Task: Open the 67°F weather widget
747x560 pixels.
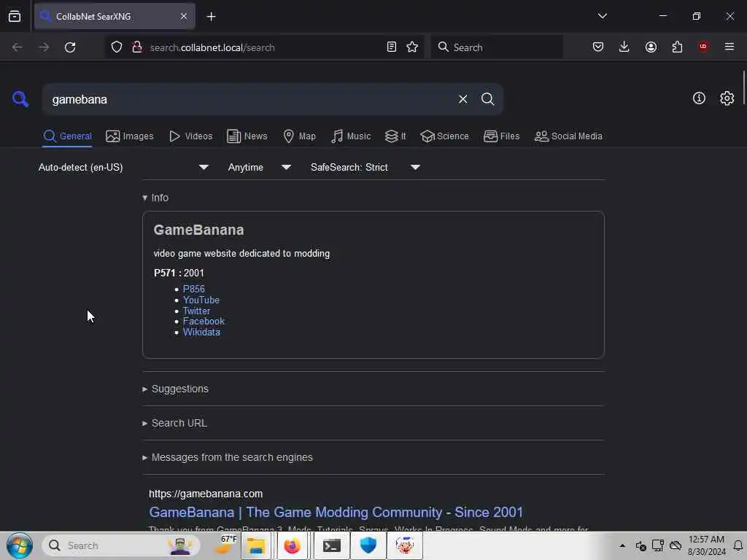Action: coord(225,545)
